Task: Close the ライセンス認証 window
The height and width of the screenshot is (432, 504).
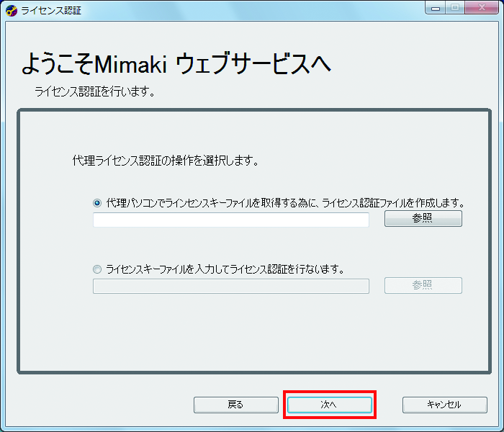Action: tap(481, 8)
